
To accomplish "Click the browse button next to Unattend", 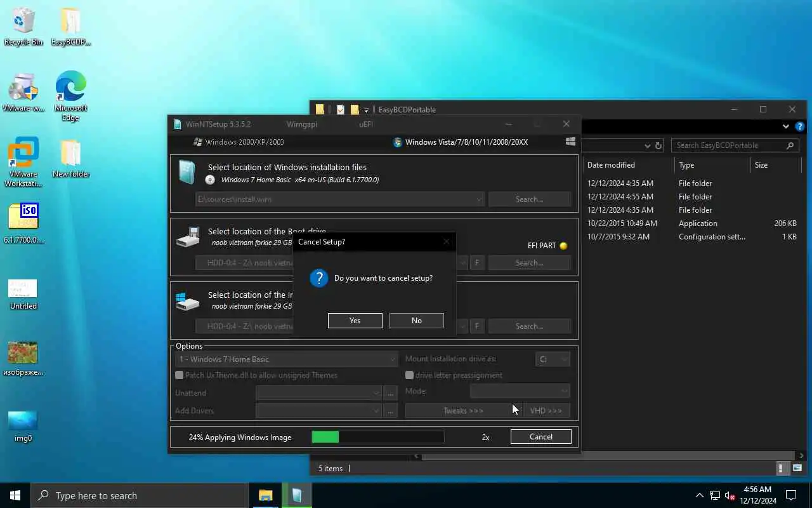I will point(391,393).
